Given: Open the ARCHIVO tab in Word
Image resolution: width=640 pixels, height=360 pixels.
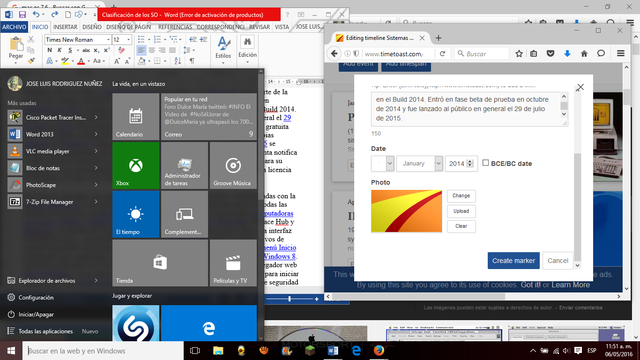Looking at the screenshot, I should [x=14, y=27].
